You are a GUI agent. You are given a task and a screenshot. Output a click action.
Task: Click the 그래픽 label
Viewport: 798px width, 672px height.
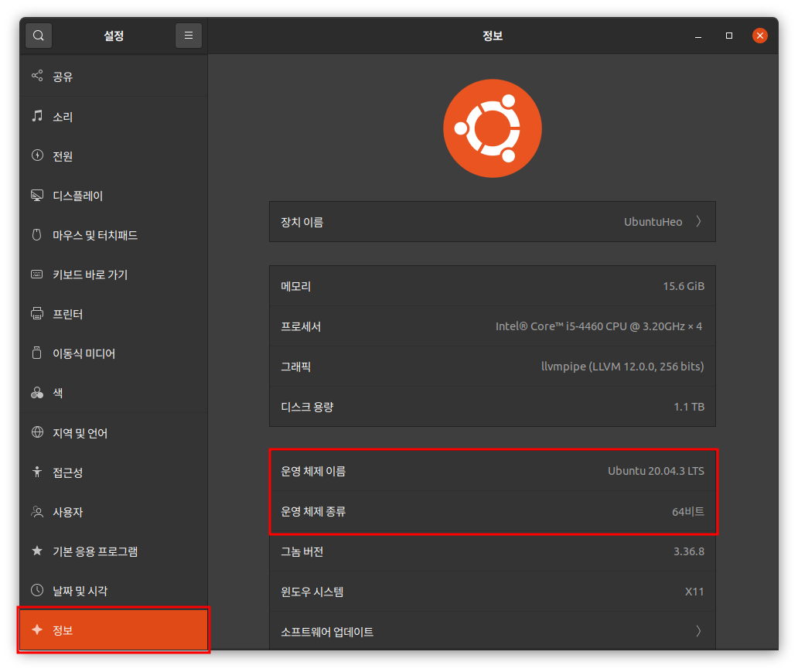click(x=295, y=367)
